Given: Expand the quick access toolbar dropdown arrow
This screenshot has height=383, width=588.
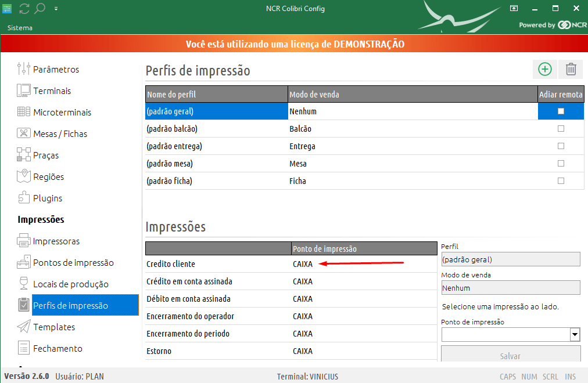Looking at the screenshot, I should (x=56, y=9).
